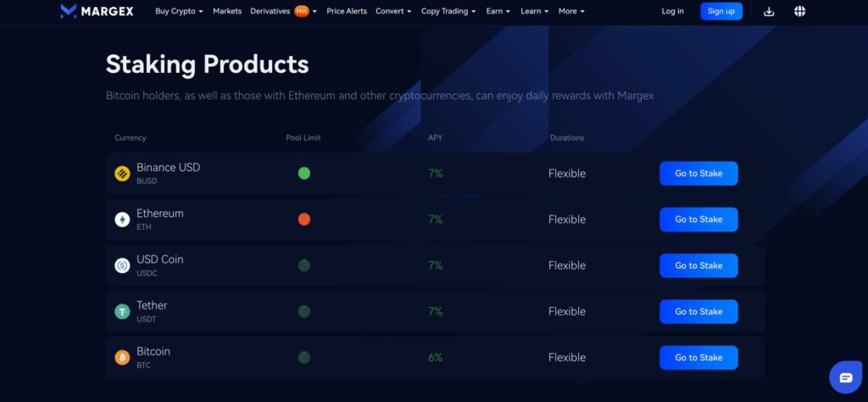Click pool limit indicator for USD Coin

coord(304,265)
